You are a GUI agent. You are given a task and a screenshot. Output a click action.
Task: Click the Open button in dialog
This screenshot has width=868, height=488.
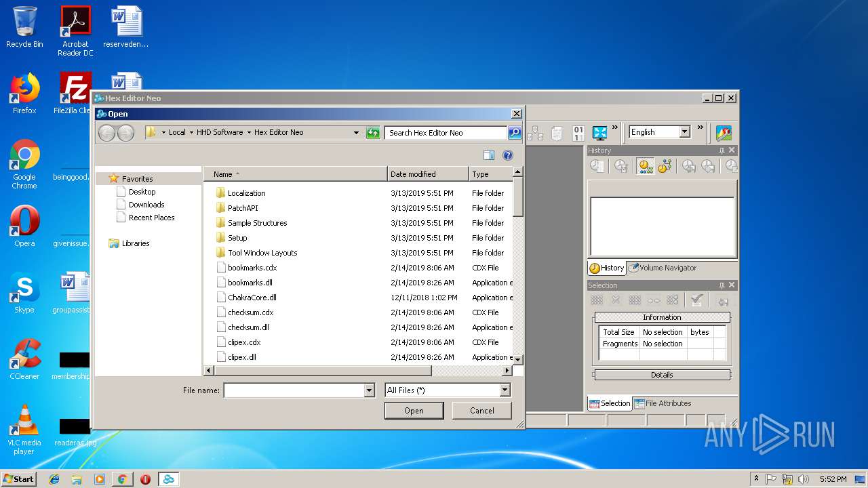(414, 411)
